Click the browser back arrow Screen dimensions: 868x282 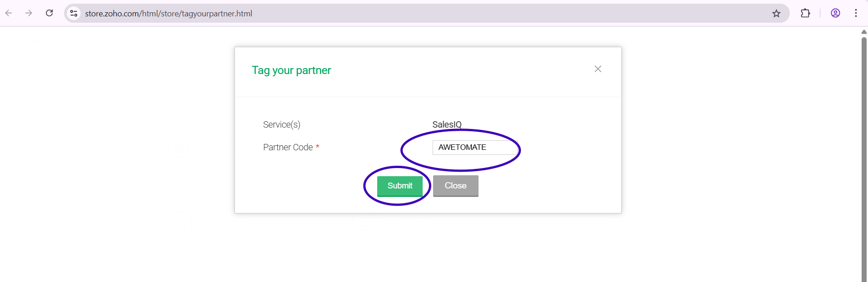pyautogui.click(x=9, y=13)
